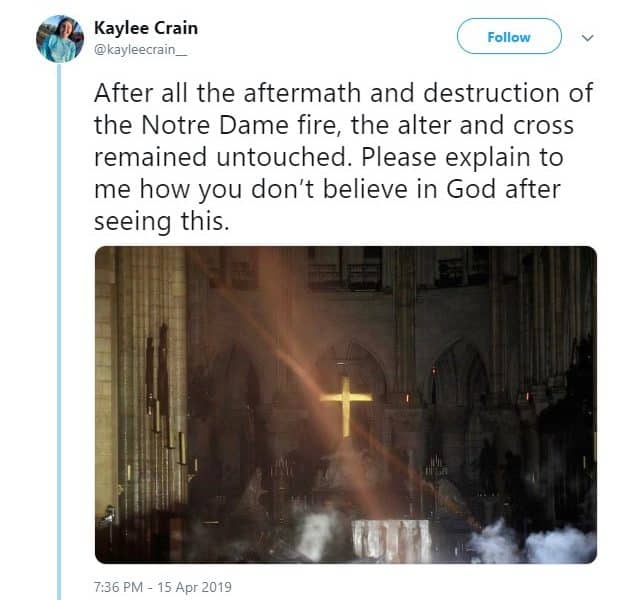Screen dimensions: 632x600
Task: Click the vertical blue thread line
Action: [59, 330]
